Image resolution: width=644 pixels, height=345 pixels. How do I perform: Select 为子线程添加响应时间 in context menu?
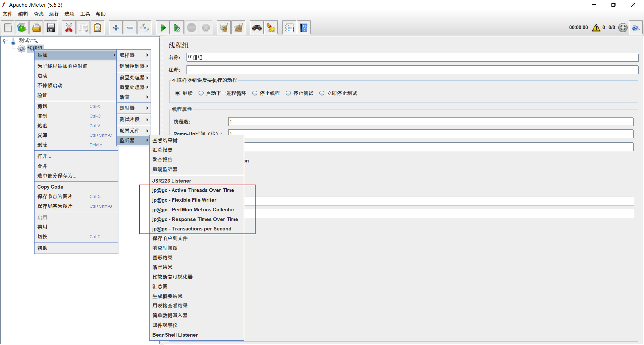click(x=76, y=66)
